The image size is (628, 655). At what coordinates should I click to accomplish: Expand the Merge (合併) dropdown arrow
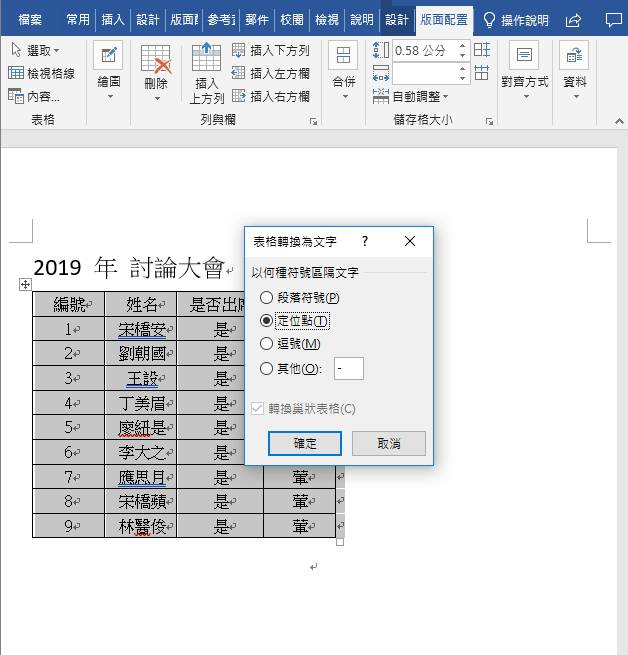(345, 96)
